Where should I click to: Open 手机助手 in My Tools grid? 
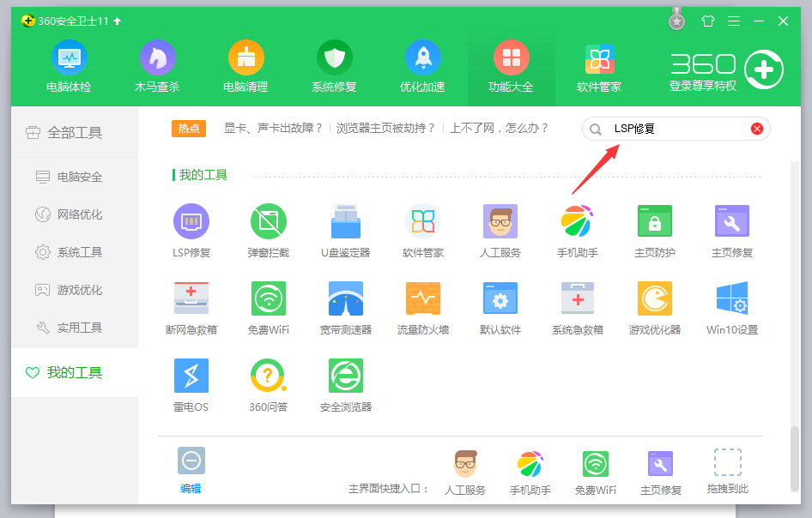[x=578, y=231]
